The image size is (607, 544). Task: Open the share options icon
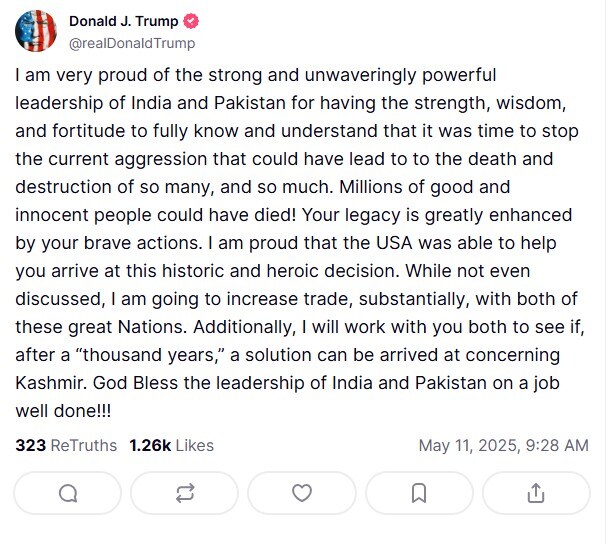pyautogui.click(x=535, y=493)
